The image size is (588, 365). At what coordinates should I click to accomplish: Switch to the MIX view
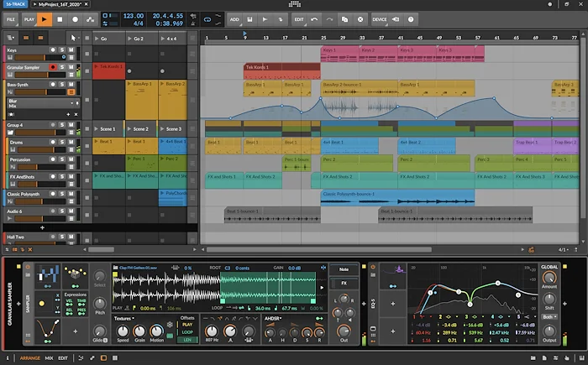[49, 358]
